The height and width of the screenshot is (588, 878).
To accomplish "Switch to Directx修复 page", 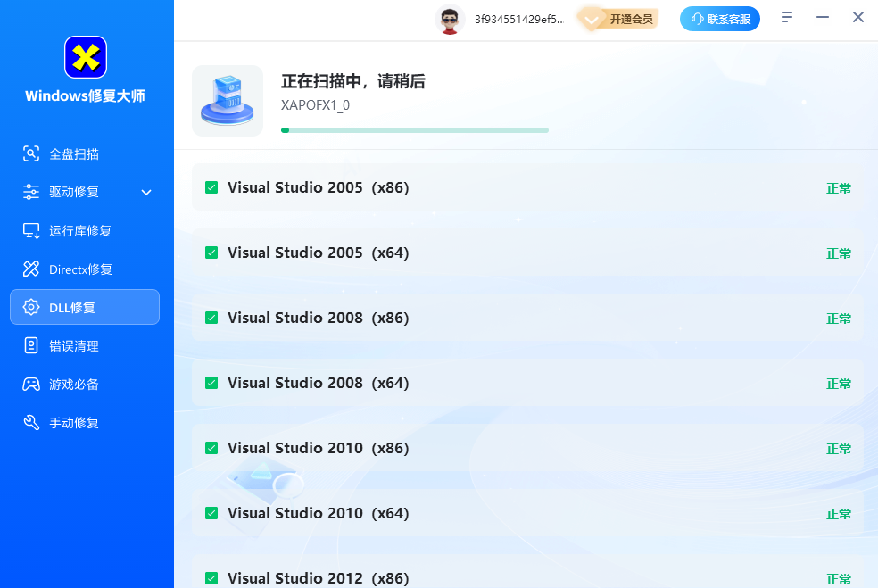I will click(x=85, y=269).
